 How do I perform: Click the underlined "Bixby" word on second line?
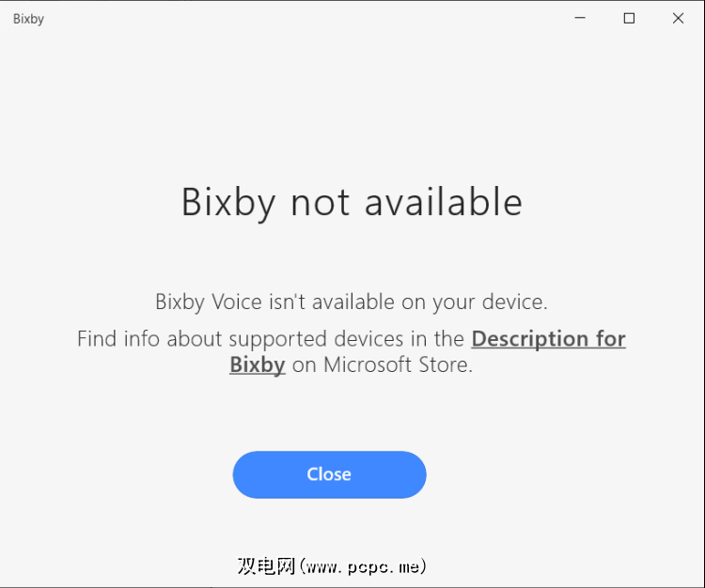point(257,364)
